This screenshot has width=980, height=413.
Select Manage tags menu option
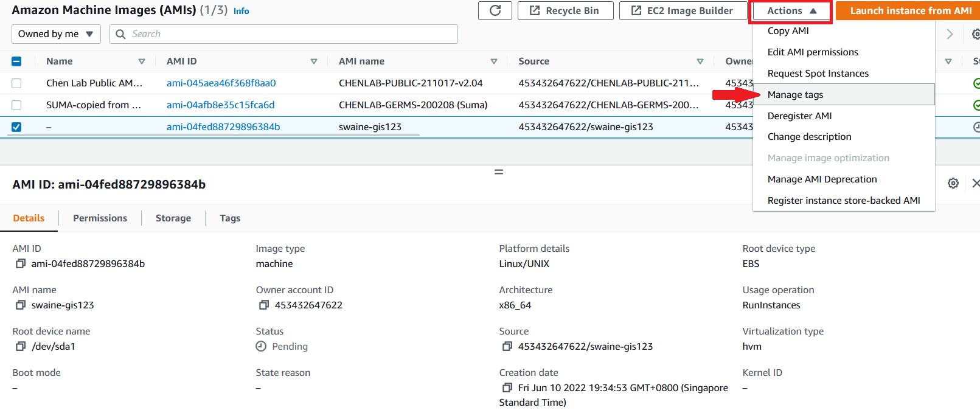click(843, 94)
